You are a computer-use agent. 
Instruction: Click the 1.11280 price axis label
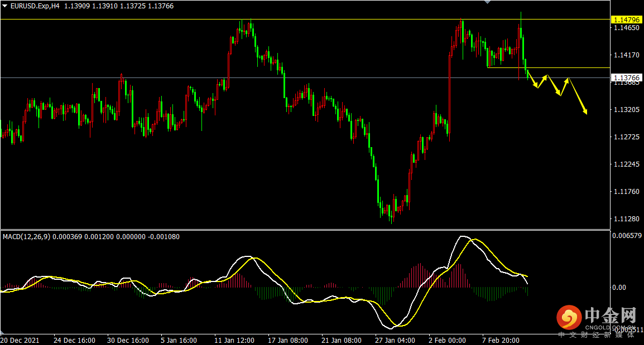626,218
